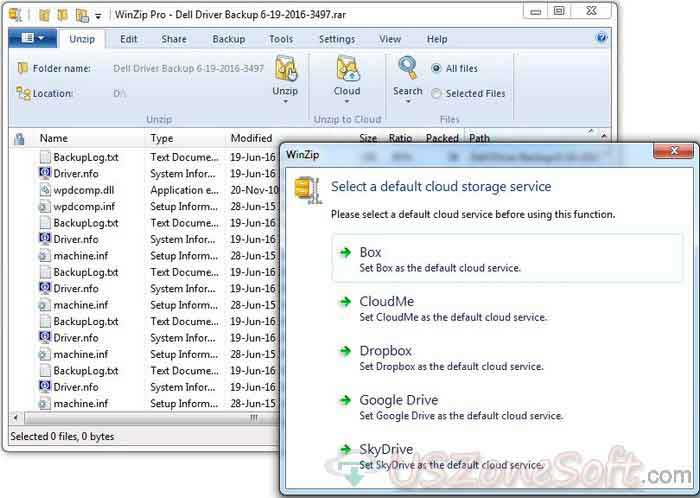Switch to the Edit ribbon tab

129,39
